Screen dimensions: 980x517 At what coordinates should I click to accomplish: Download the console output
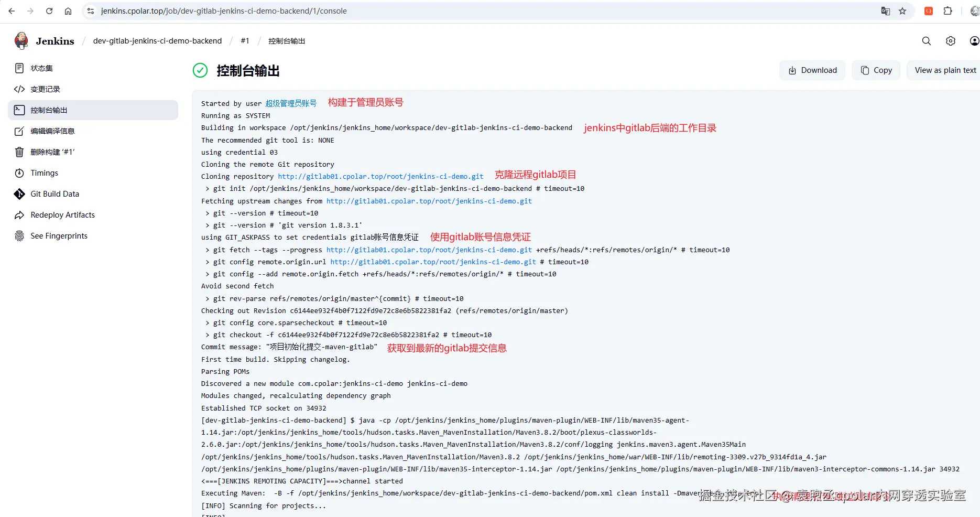click(x=812, y=70)
